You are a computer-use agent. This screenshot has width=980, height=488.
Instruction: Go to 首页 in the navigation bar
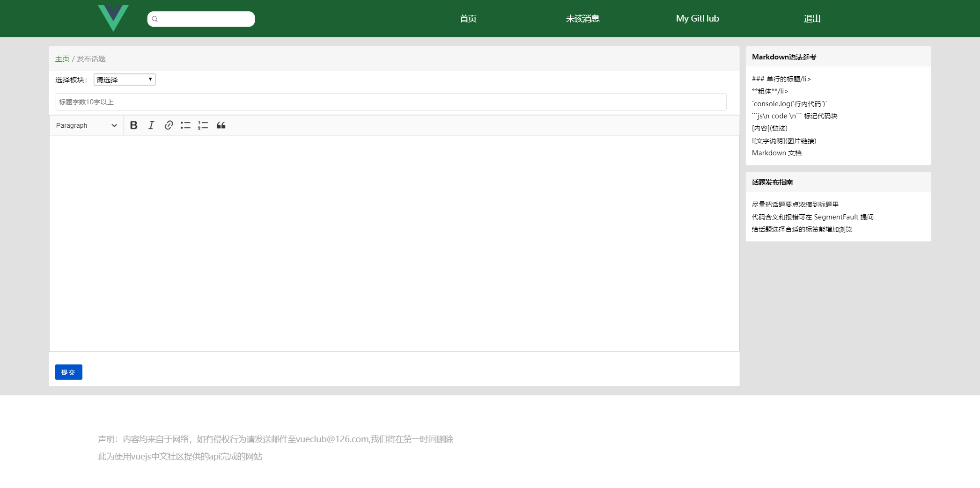click(x=468, y=19)
